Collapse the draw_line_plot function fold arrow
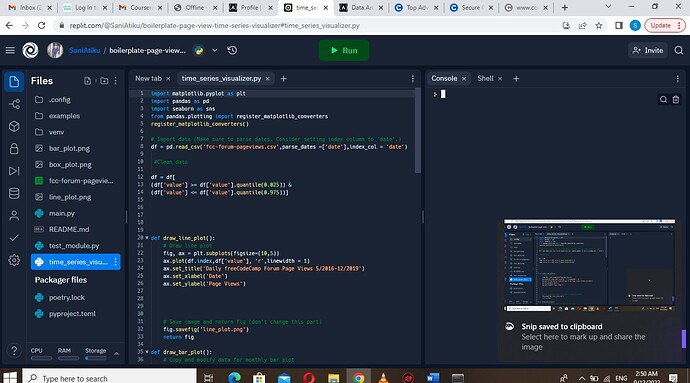 (147, 238)
